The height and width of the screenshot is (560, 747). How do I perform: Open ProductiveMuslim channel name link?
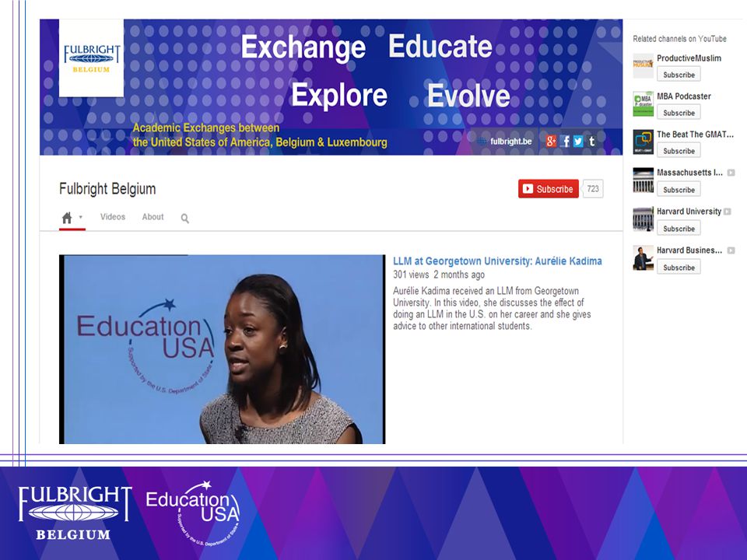pos(689,58)
